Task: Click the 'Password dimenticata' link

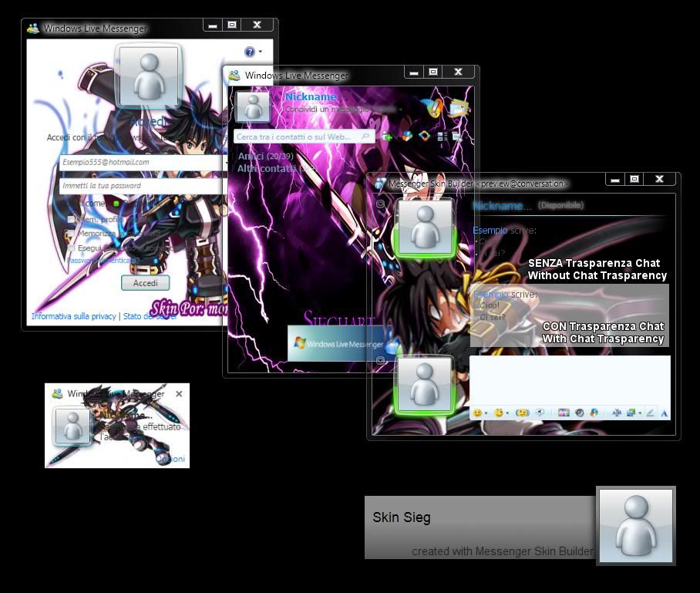Action: tap(102, 261)
